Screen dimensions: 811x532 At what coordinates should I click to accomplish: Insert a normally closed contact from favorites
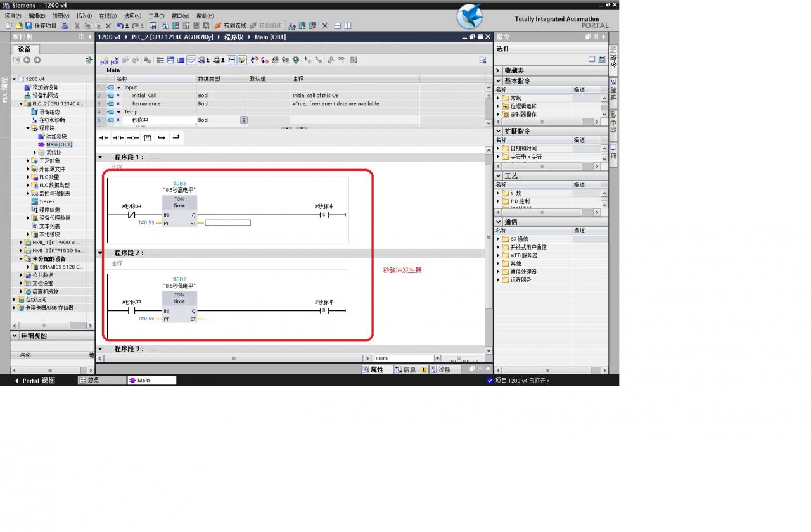(118, 137)
